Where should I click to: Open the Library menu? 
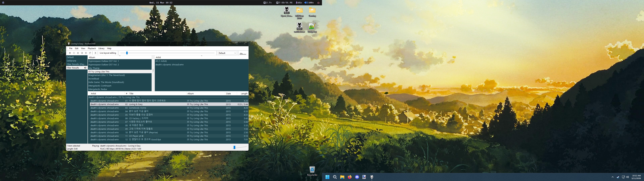[x=101, y=48]
